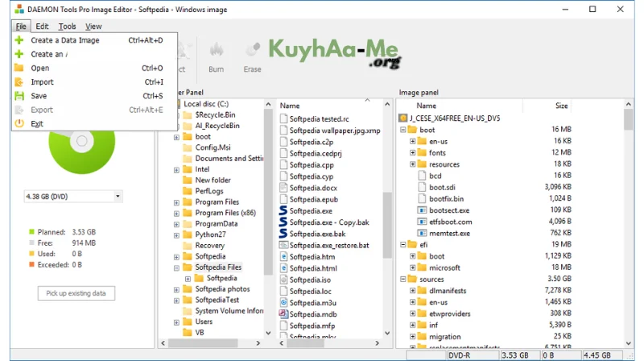Screen dimensions: 644x361
Task: Click the Save floppy icon in File menu
Action: pos(19,96)
